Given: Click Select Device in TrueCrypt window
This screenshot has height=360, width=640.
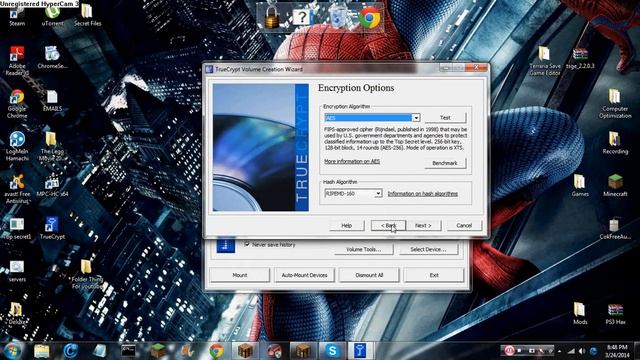Looking at the screenshot, I should point(428,249).
